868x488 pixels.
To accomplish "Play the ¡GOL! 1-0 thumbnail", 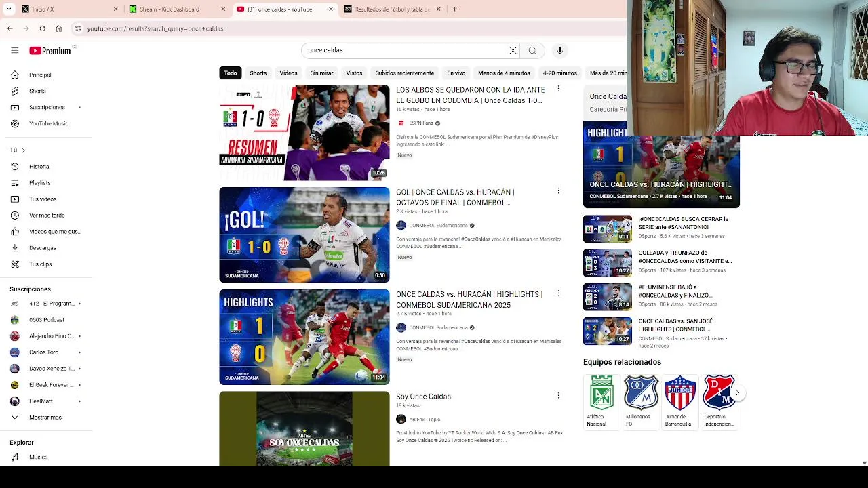I will pos(304,235).
